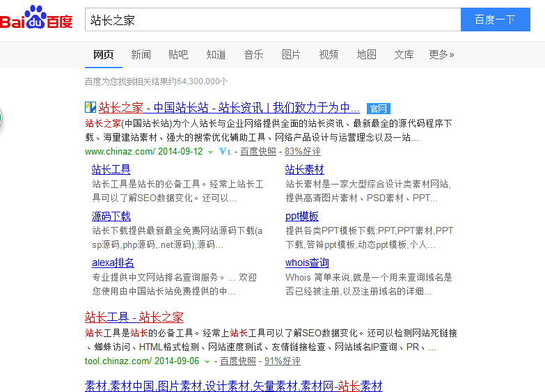The image size is (545, 392).
Task: Click the V1 verification badge icon
Action: pos(225,151)
